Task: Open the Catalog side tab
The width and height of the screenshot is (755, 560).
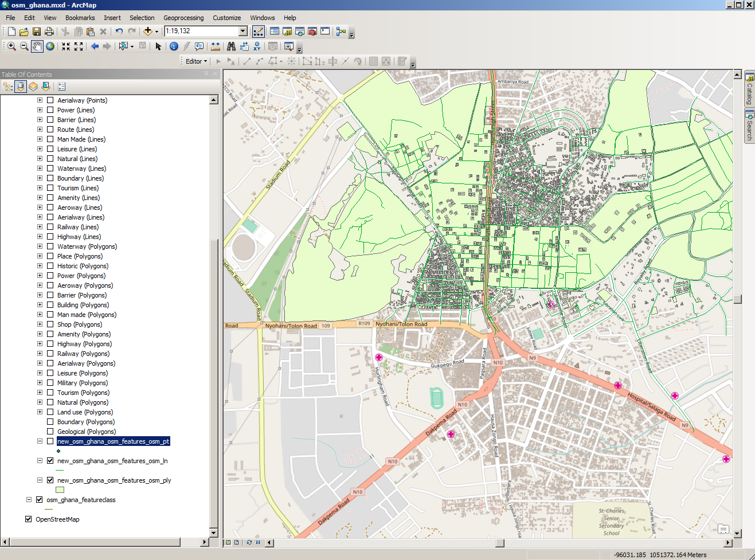Action: (x=749, y=89)
